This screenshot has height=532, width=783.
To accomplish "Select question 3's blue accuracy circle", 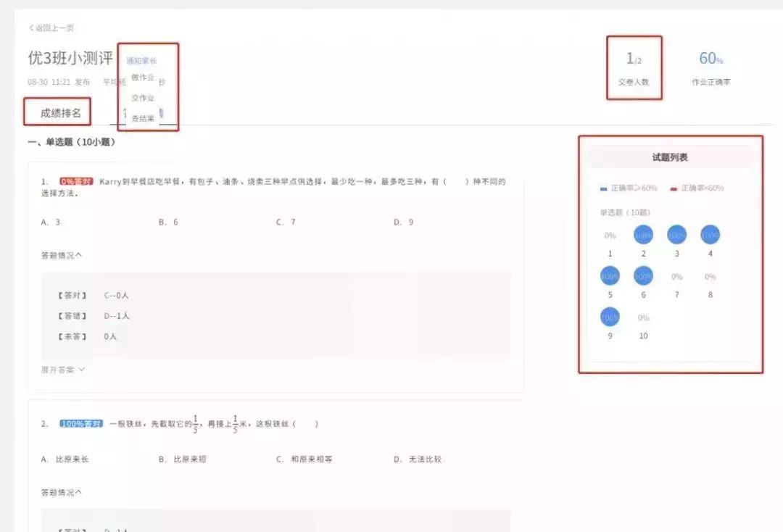I will click(676, 235).
